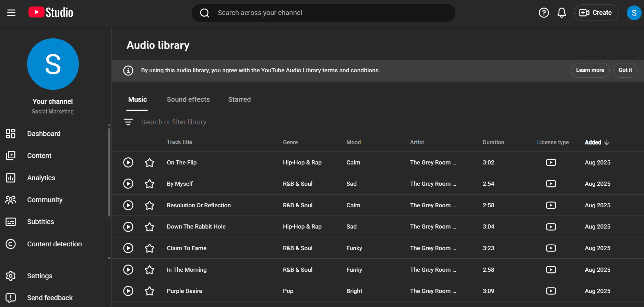The image size is (644, 307).
Task: Star the track In The Morning
Action: tap(150, 270)
